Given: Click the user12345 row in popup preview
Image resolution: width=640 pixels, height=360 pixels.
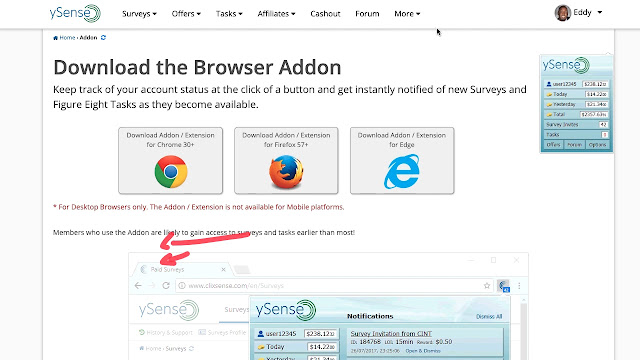Looking at the screenshot, I should 297,333.
